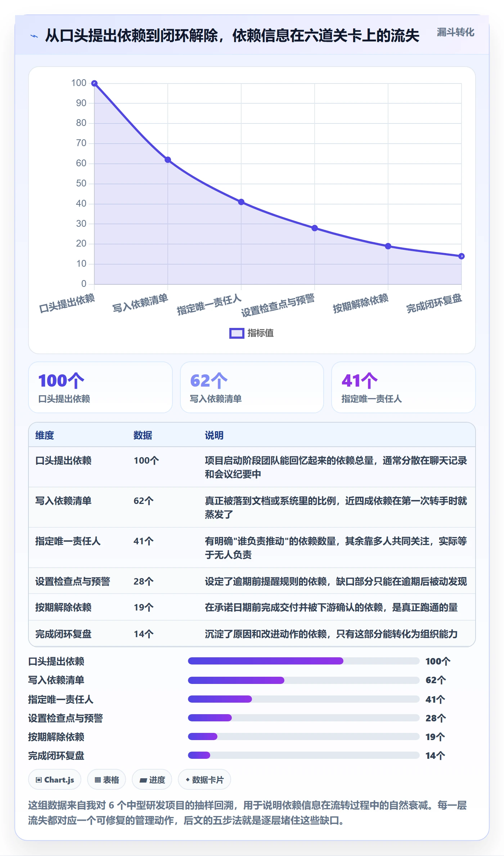Click the 完成闭环复盘 axis label on chart
The height and width of the screenshot is (856, 504).
click(434, 303)
